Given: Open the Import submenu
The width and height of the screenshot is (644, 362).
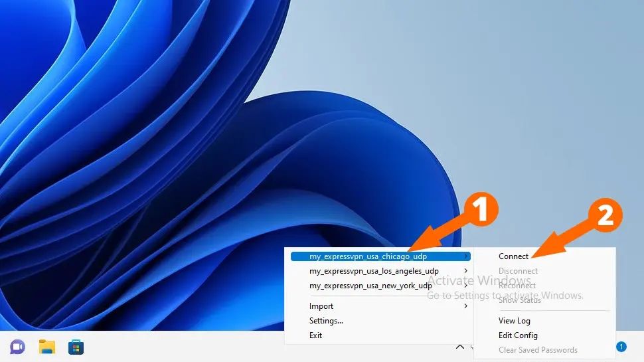Looking at the screenshot, I should tap(380, 306).
